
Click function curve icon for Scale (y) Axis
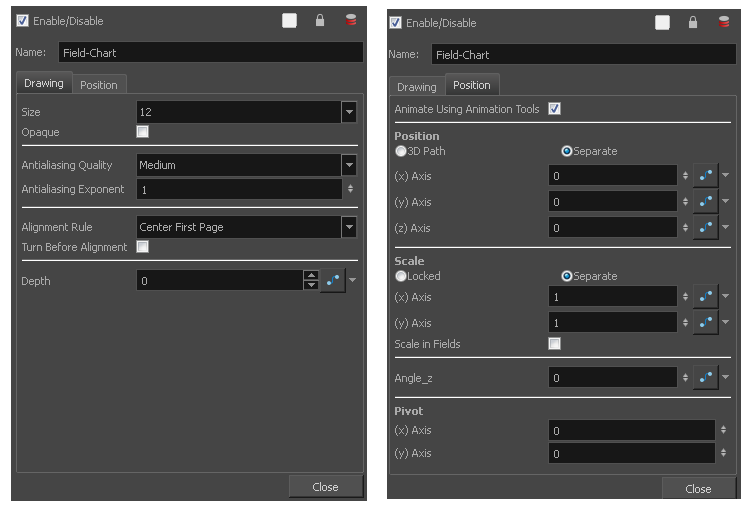point(705,322)
